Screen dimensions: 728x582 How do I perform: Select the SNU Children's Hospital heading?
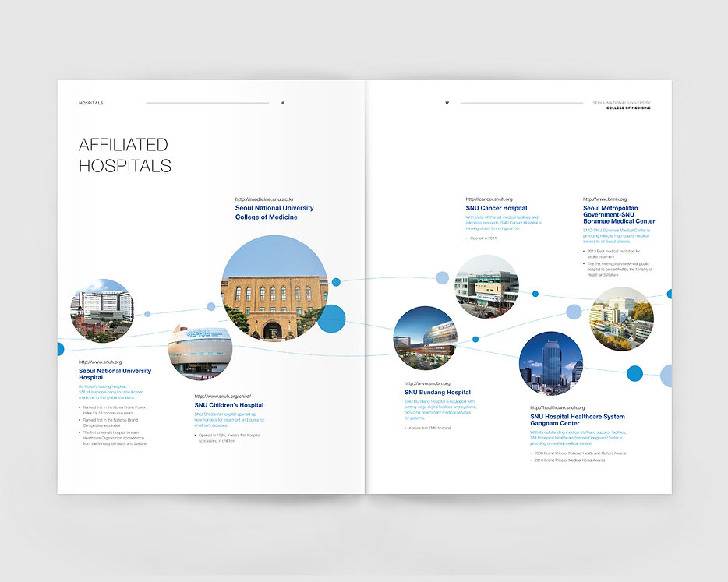tap(229, 405)
